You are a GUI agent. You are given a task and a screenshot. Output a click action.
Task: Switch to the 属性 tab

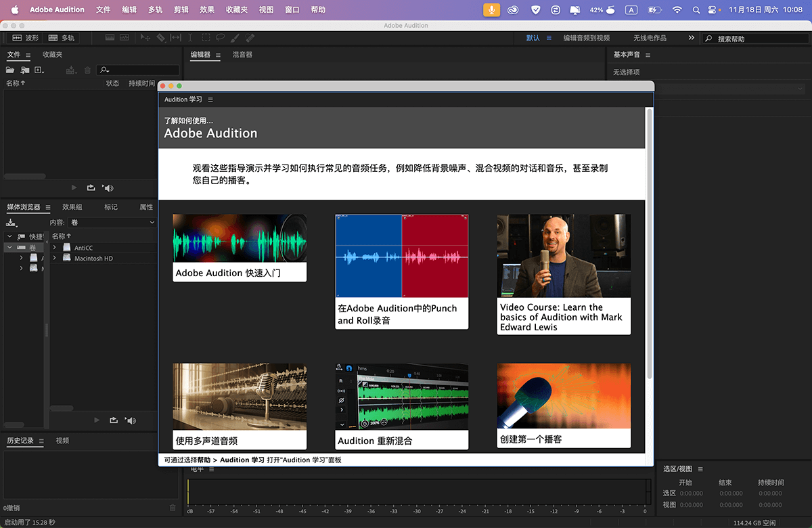pos(146,207)
